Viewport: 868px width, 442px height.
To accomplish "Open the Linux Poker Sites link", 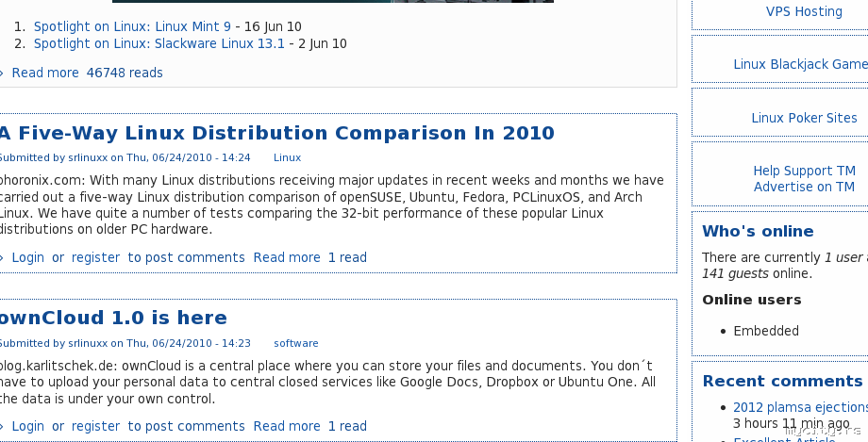I will (x=804, y=118).
